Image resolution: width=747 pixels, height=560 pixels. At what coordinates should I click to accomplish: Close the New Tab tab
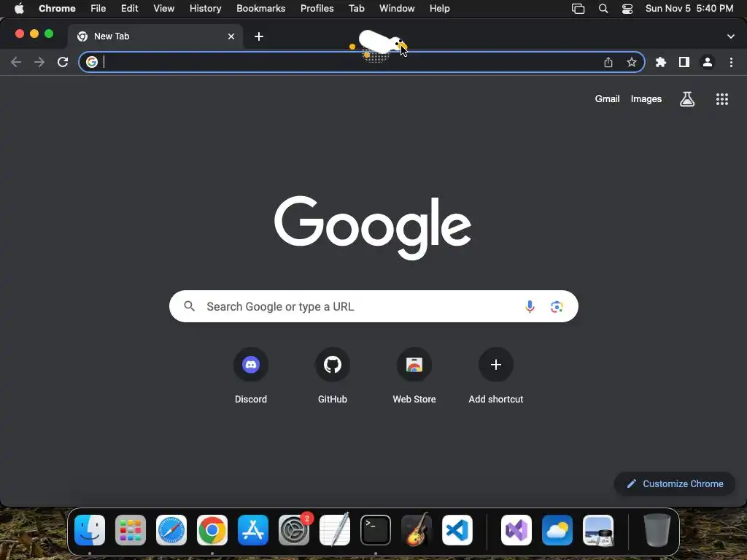click(231, 36)
